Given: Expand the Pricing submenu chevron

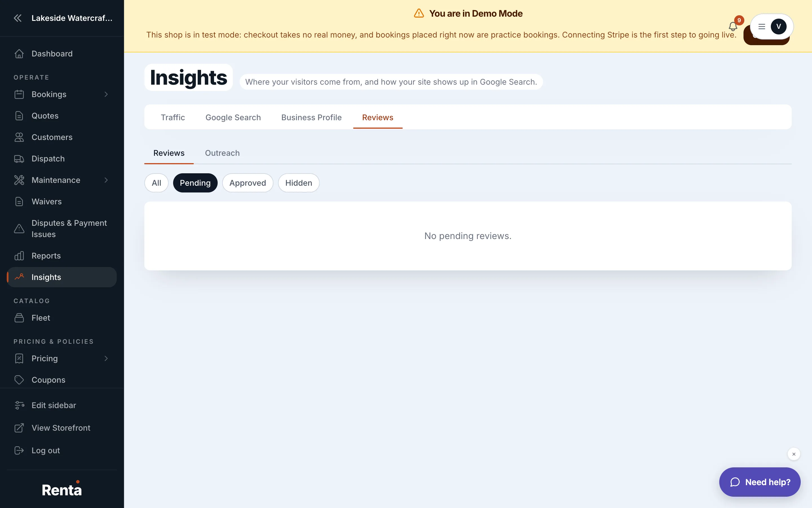Looking at the screenshot, I should pyautogui.click(x=106, y=358).
